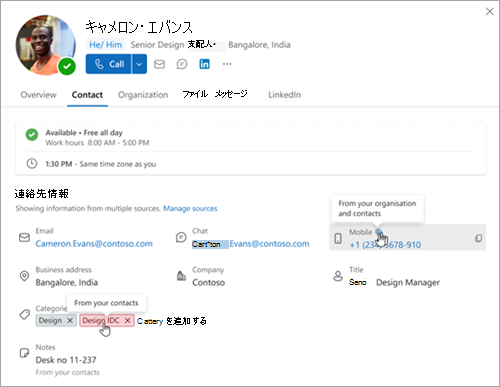Start a chat with the speech bubble icon
This screenshot has height=387, width=500.
coord(182,64)
